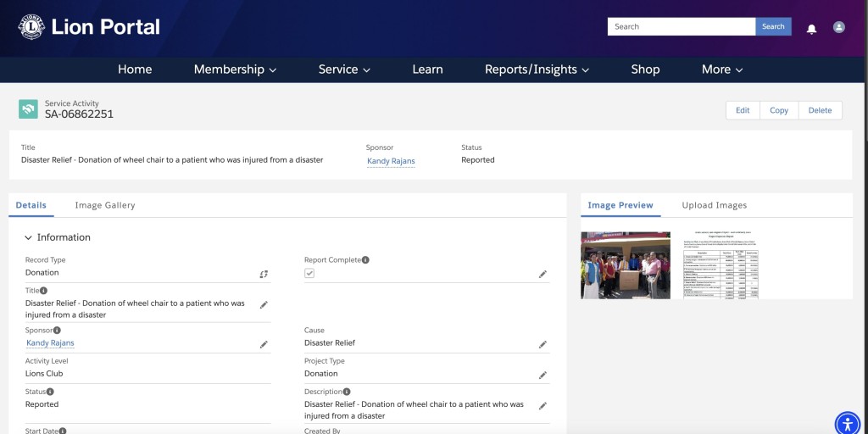The width and height of the screenshot is (868, 434).
Task: Expand the More menu
Action: [722, 70]
